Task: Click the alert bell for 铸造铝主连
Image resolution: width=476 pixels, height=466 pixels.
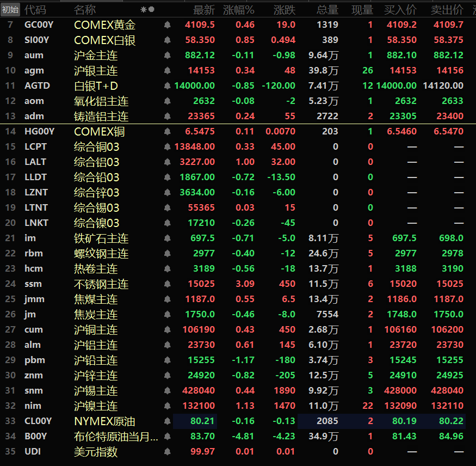Action: 167,116
